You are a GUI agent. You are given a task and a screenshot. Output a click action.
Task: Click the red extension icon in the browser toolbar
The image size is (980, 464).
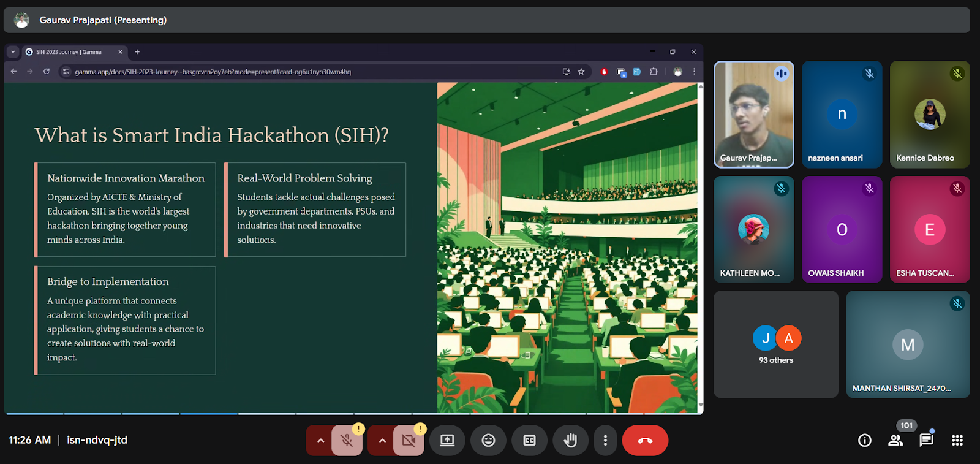point(605,72)
